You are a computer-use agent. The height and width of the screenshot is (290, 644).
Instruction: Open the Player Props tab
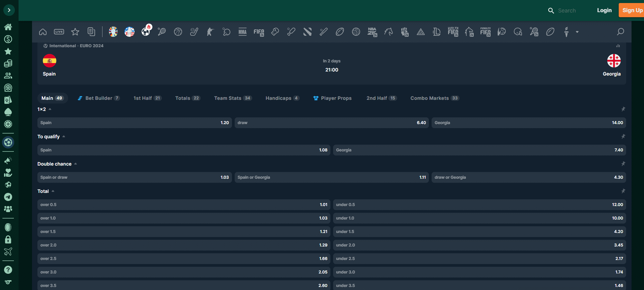click(332, 98)
